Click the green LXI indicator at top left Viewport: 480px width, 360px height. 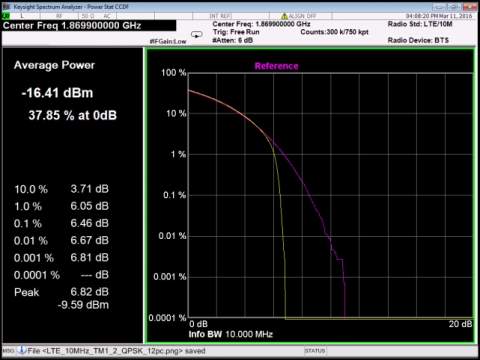(6, 16)
